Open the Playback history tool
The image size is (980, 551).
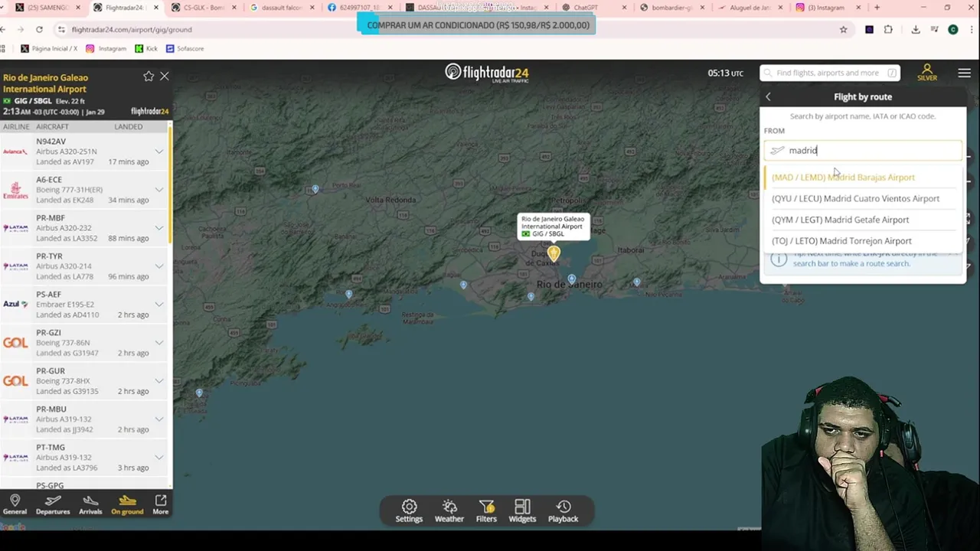tap(563, 510)
